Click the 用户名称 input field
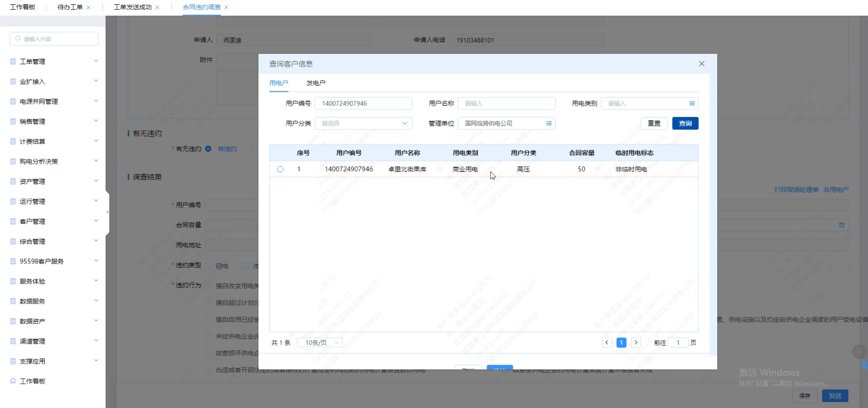The height and width of the screenshot is (408, 868). coord(506,103)
